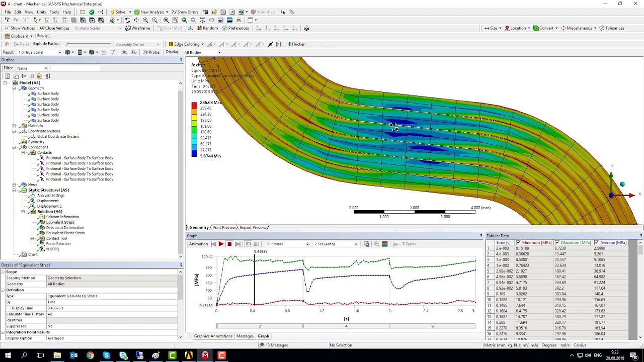This screenshot has width=644, height=362.
Task: Click the Solve lightning icon
Action: tap(112, 12)
